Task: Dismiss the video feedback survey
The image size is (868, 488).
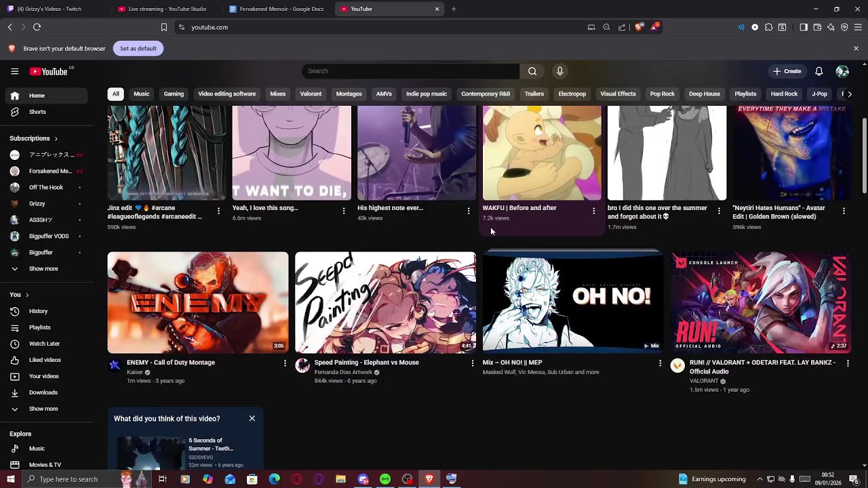Action: [x=252, y=418]
